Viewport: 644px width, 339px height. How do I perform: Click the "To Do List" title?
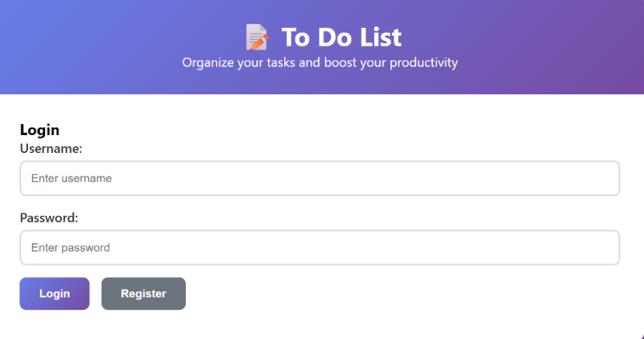click(x=341, y=37)
